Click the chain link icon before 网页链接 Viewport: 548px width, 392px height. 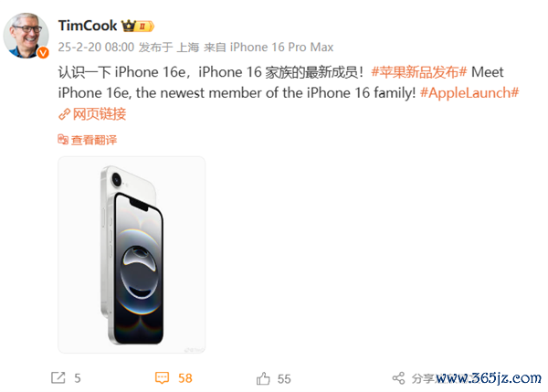click(x=64, y=114)
